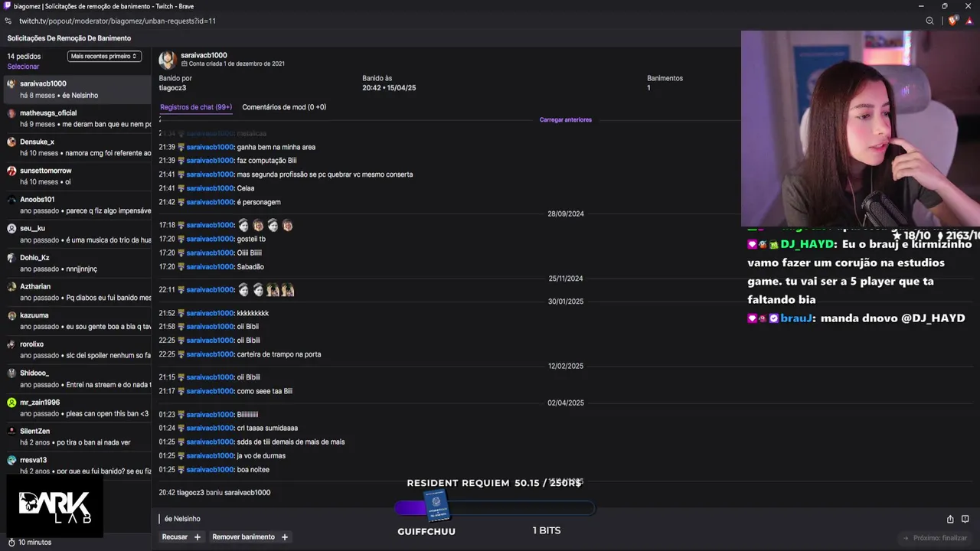Click the DJ_HAYD username in overlay chat
The width and height of the screenshot is (980, 551).
[807, 244]
